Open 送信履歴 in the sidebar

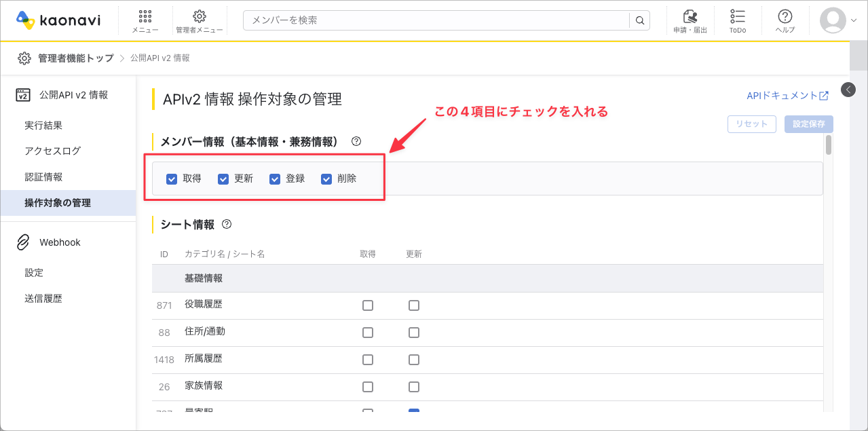pos(43,299)
